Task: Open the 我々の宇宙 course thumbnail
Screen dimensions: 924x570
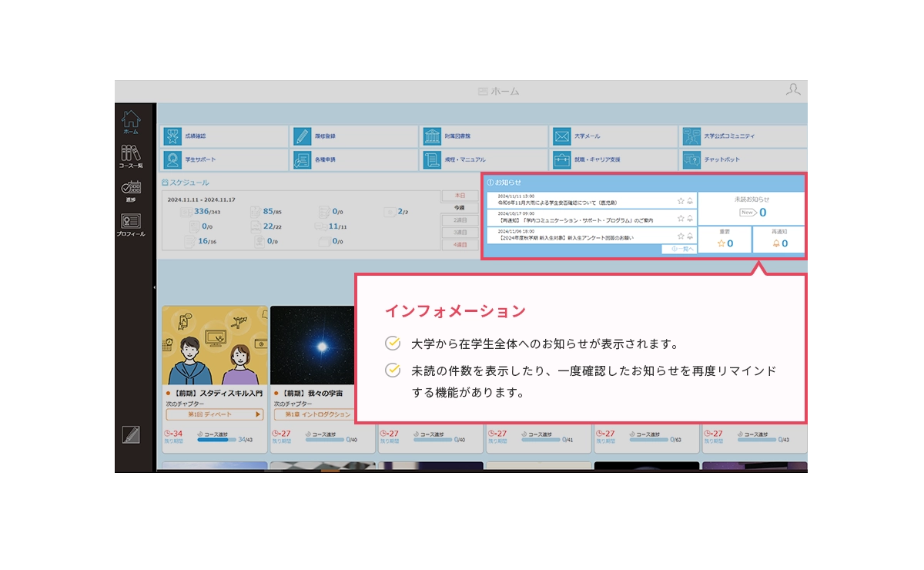Action: coord(323,345)
